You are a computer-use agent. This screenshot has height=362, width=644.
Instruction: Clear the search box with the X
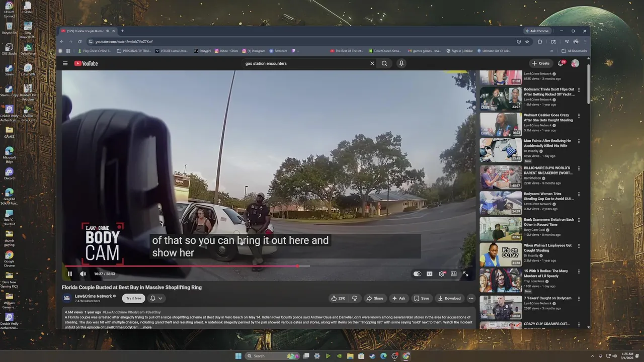(372, 63)
